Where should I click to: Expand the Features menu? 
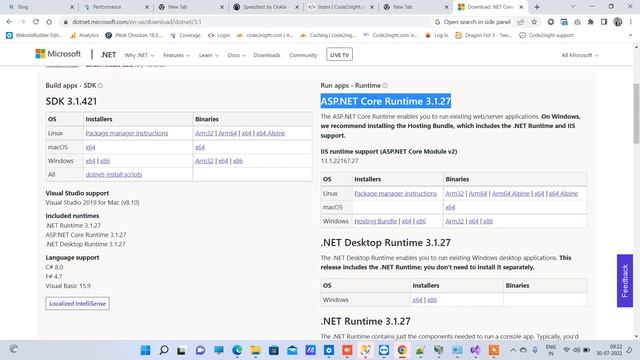(x=176, y=55)
